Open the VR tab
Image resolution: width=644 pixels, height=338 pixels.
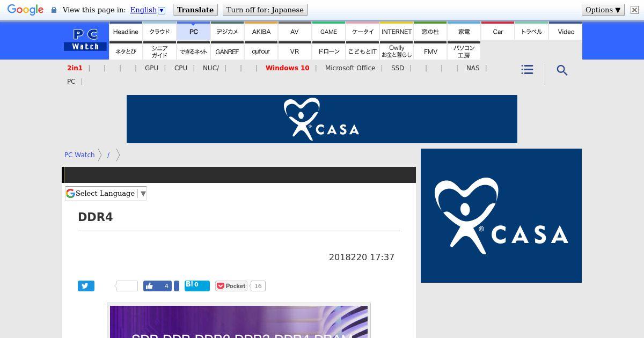click(295, 52)
